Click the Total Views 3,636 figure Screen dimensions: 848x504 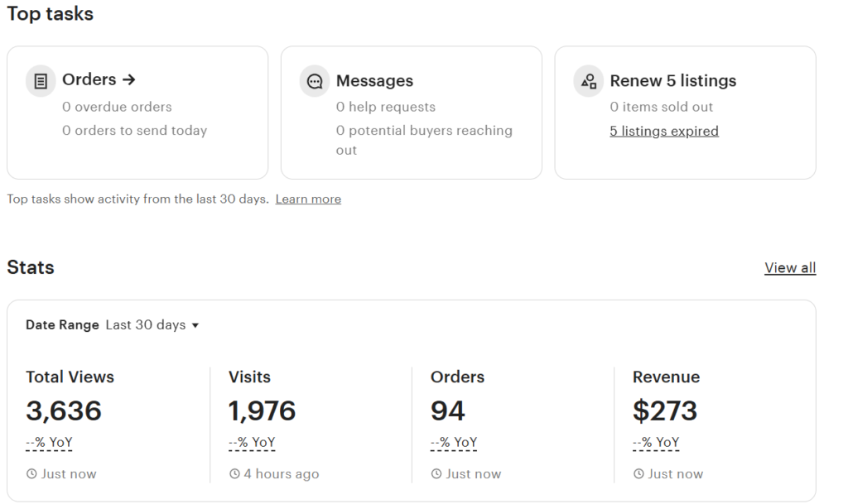(x=64, y=410)
